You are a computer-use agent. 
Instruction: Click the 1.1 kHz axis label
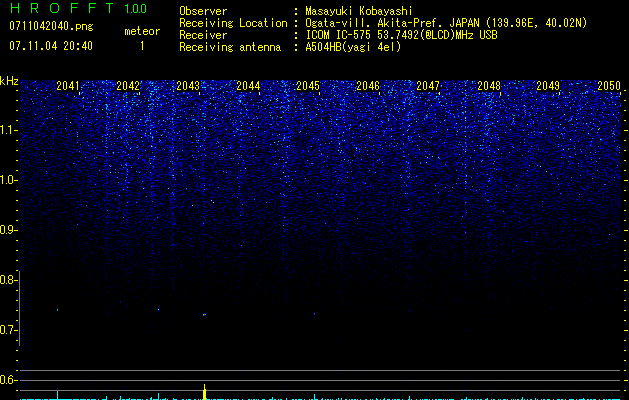click(9, 130)
